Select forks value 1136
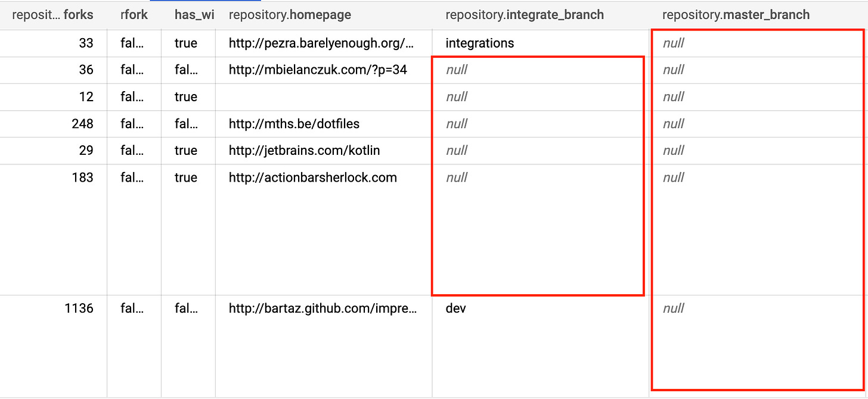 tap(79, 308)
